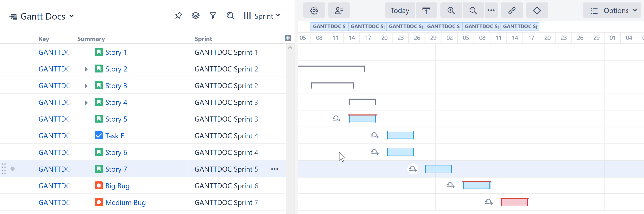Open the resources panel icon
644x214 pixels.
click(339, 10)
